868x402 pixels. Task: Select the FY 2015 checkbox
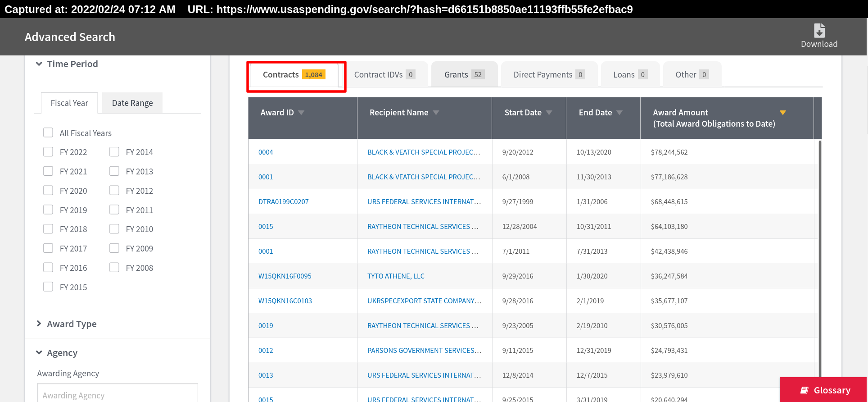pos(48,287)
